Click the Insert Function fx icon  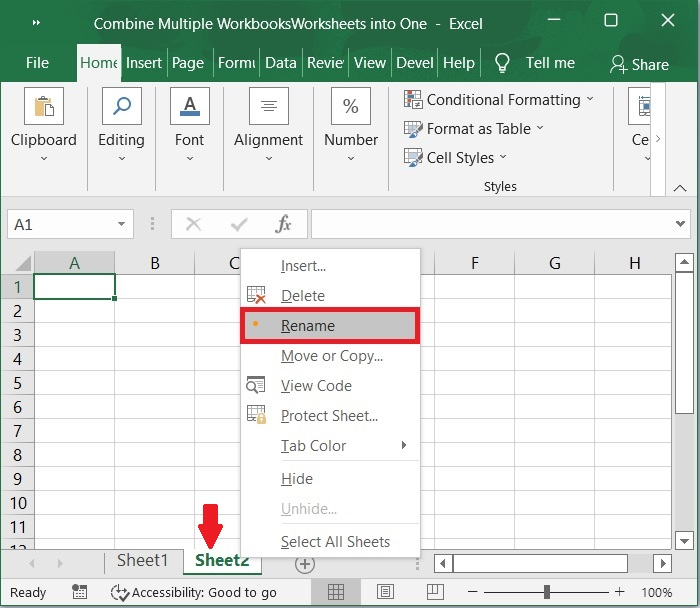point(283,225)
